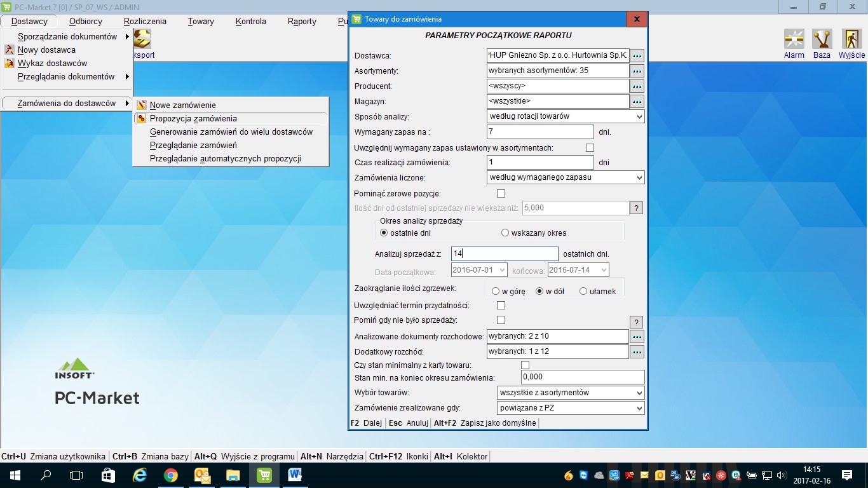
Task: Expand Sporządzanie dokumentów submenu
Action: [x=67, y=36]
